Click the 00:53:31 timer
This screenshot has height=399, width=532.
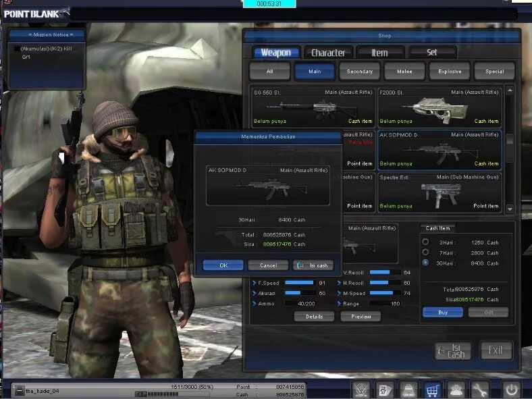[269, 4]
